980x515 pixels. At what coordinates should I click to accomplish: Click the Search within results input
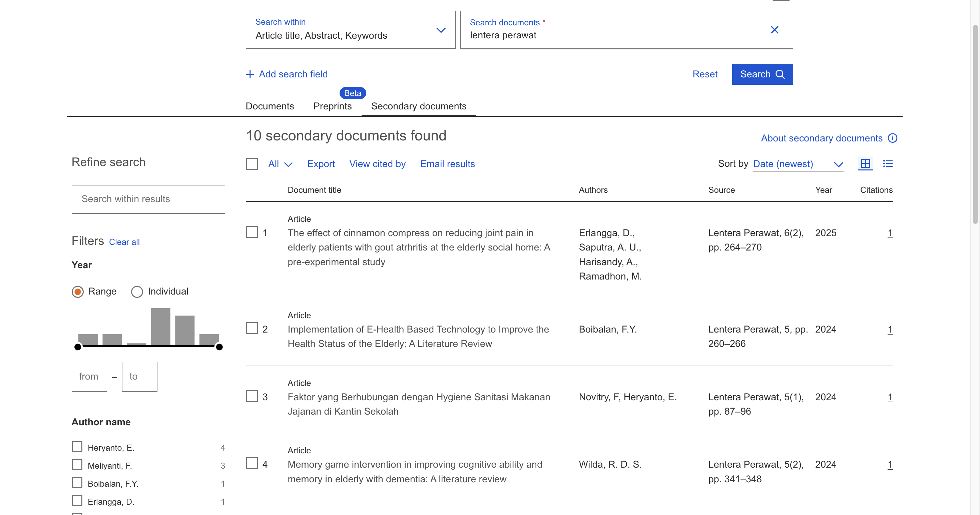click(148, 199)
